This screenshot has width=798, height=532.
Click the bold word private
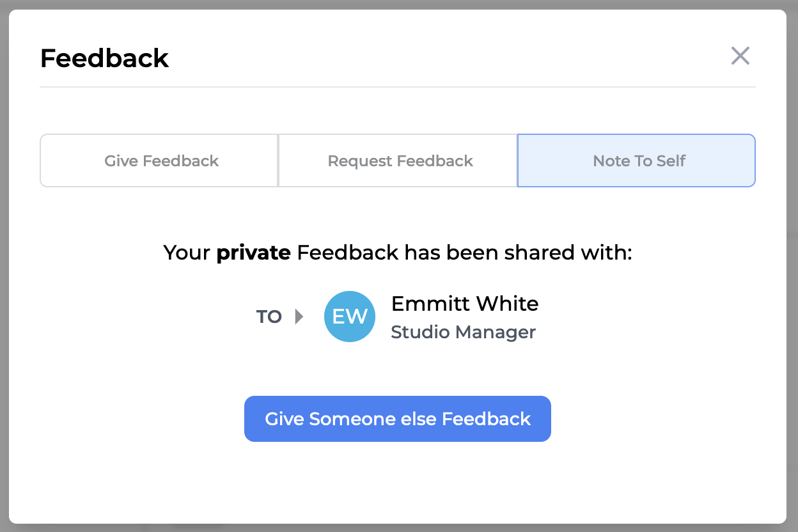coord(253,253)
